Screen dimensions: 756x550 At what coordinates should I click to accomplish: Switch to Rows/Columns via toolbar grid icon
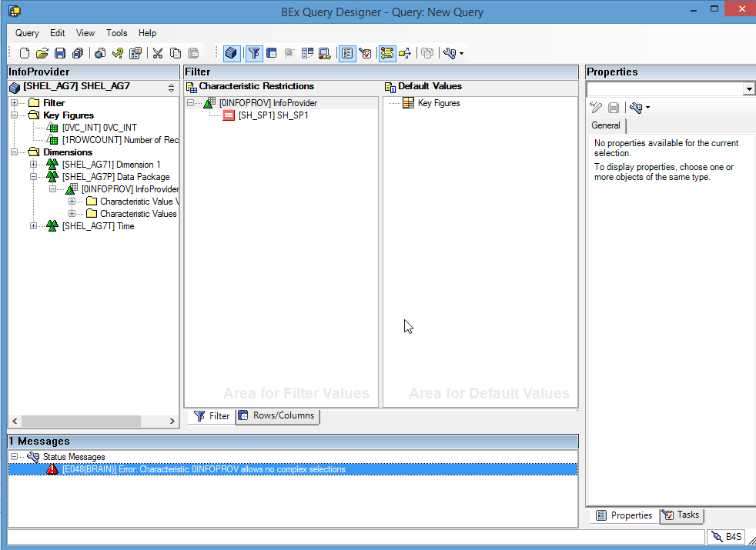pyautogui.click(x=272, y=53)
